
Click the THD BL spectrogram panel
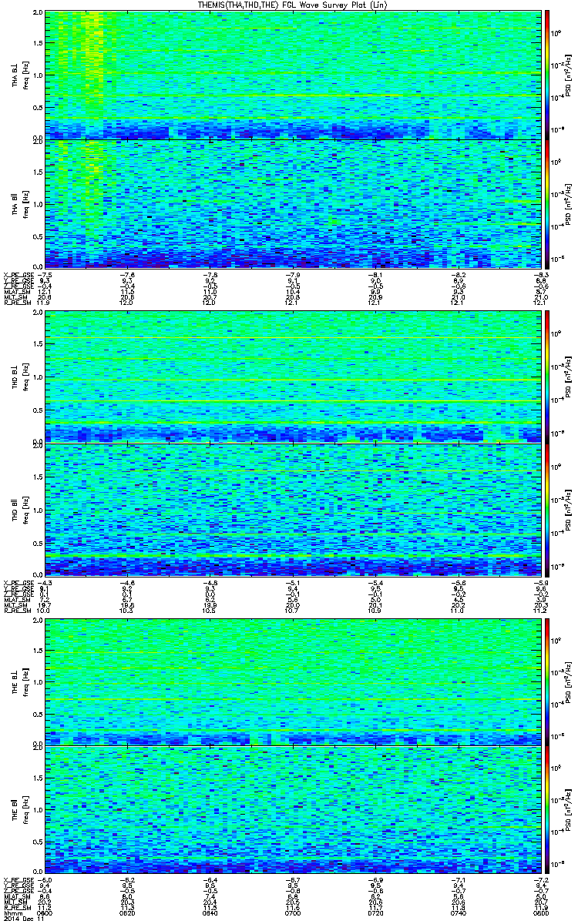(x=293, y=377)
